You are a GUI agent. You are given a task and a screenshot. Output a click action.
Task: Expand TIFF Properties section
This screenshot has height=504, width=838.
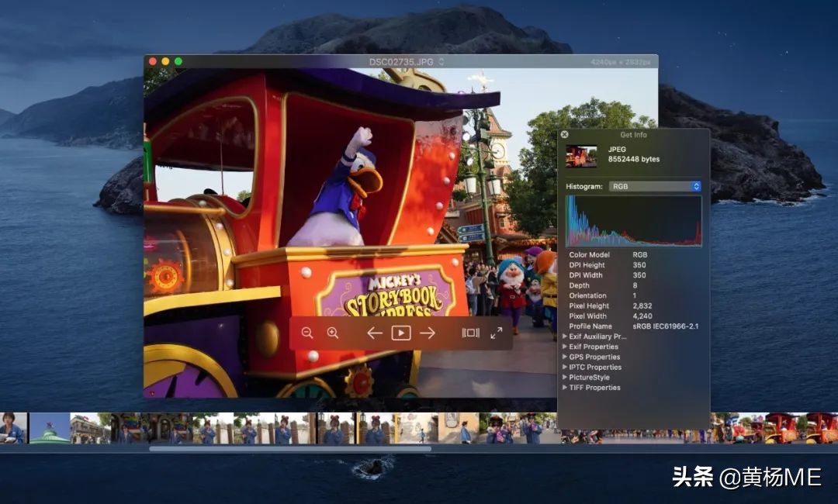point(565,388)
